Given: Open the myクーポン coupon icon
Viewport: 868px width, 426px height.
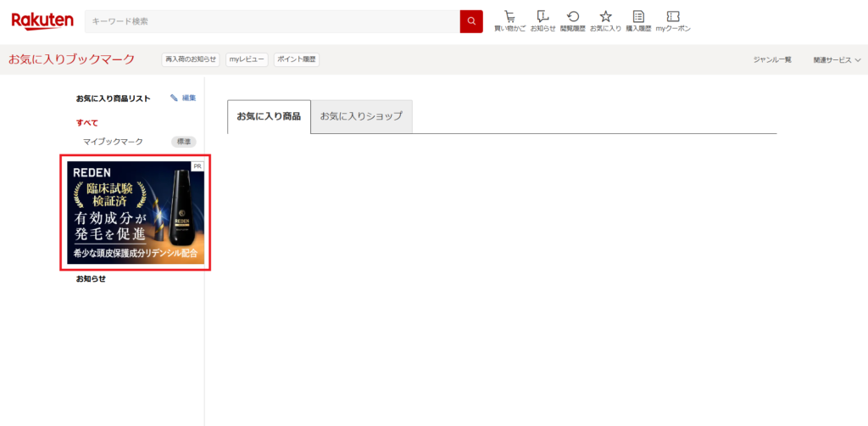Looking at the screenshot, I should [673, 21].
